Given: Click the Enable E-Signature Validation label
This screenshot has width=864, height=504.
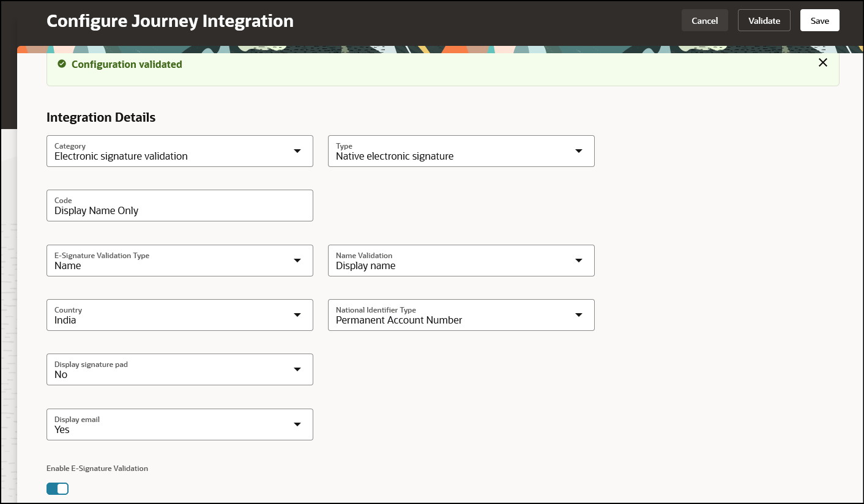Looking at the screenshot, I should coord(97,469).
